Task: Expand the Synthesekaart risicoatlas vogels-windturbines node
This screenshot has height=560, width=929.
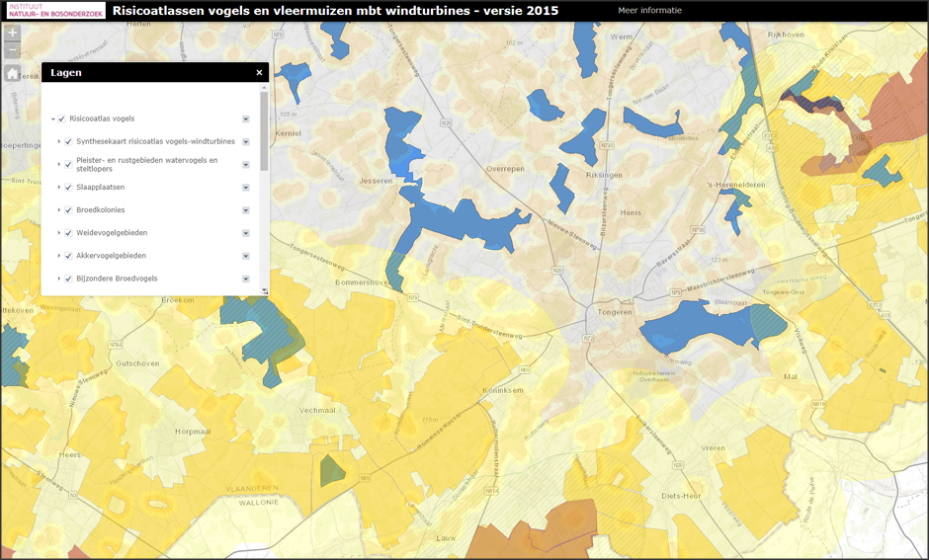Action: click(59, 142)
